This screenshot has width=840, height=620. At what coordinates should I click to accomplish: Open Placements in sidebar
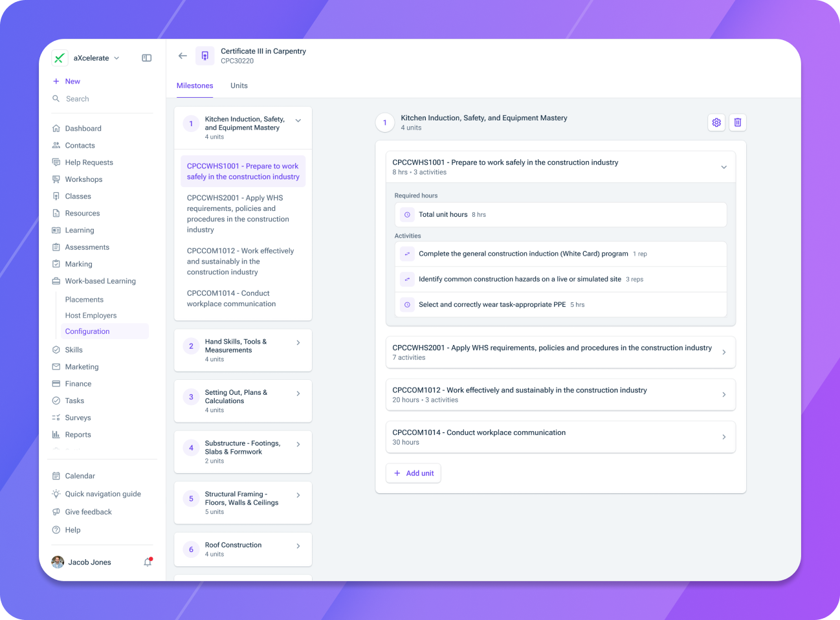(x=84, y=300)
